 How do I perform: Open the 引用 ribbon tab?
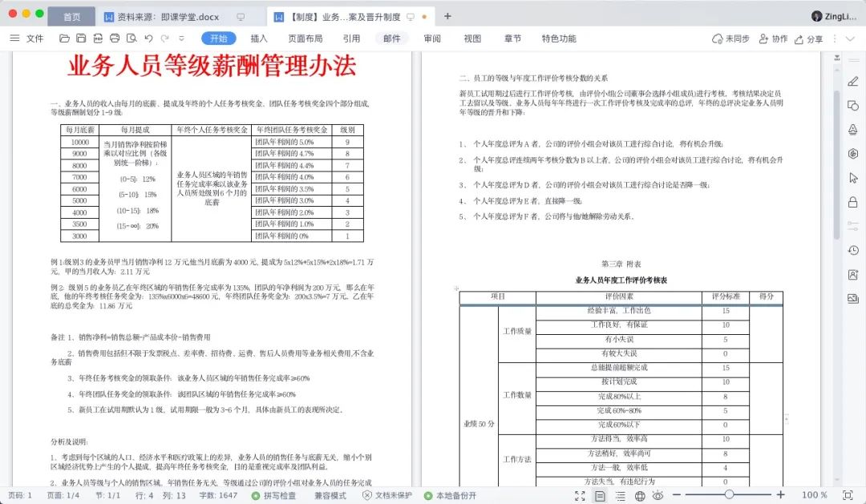(x=351, y=38)
